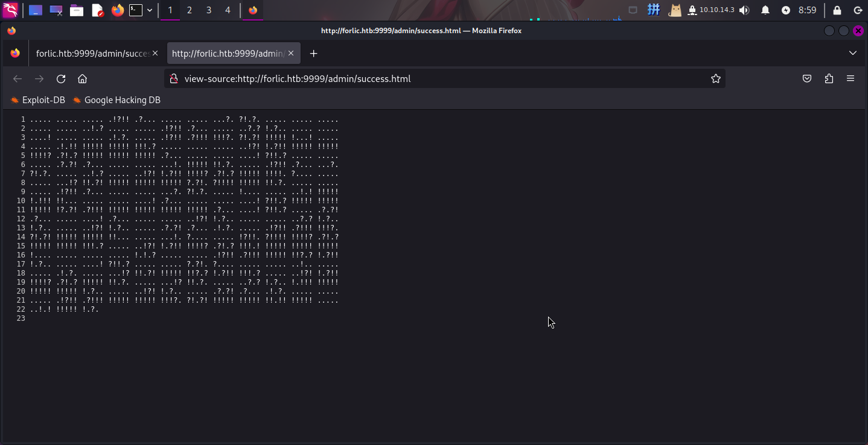868x445 pixels.
Task: Reload the current page
Action: coord(61,79)
